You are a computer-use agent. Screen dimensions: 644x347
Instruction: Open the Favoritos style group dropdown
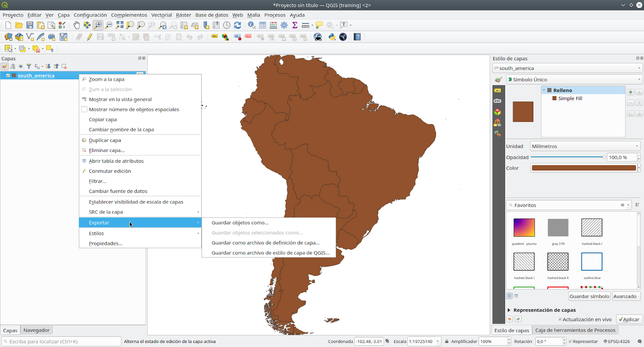628,205
